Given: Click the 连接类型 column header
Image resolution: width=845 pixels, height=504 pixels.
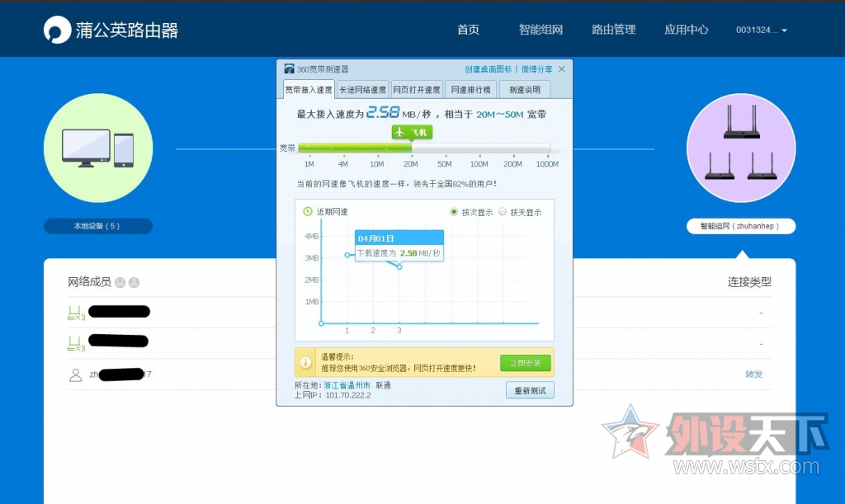Looking at the screenshot, I should (x=749, y=281).
